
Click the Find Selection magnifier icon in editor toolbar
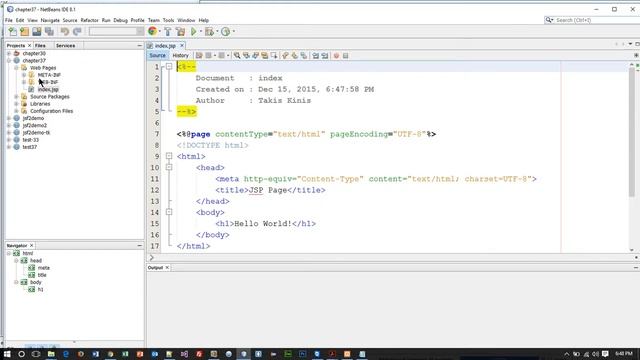coord(237,56)
